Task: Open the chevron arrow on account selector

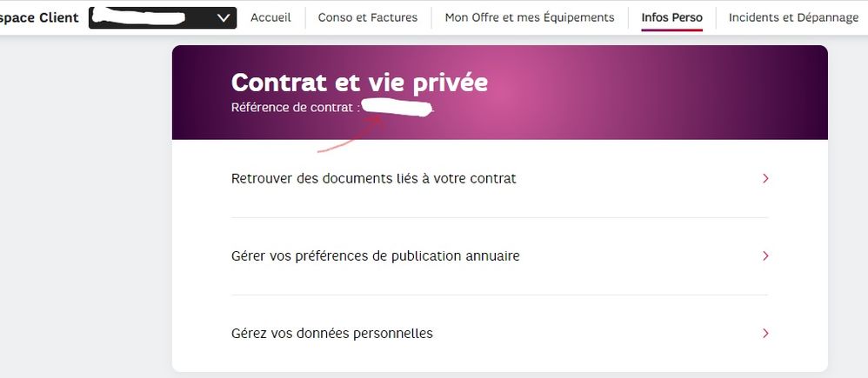Action: [224, 17]
